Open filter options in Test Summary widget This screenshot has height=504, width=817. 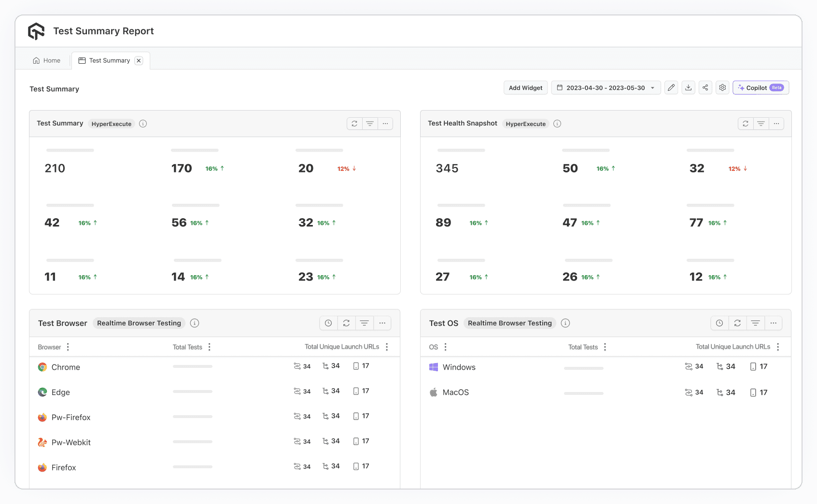[x=370, y=124]
